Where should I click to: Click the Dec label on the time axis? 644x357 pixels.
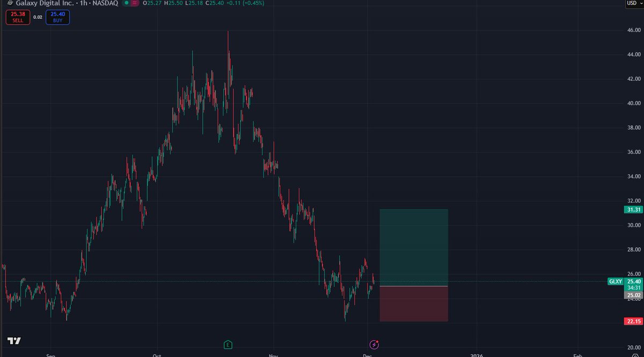point(368,355)
